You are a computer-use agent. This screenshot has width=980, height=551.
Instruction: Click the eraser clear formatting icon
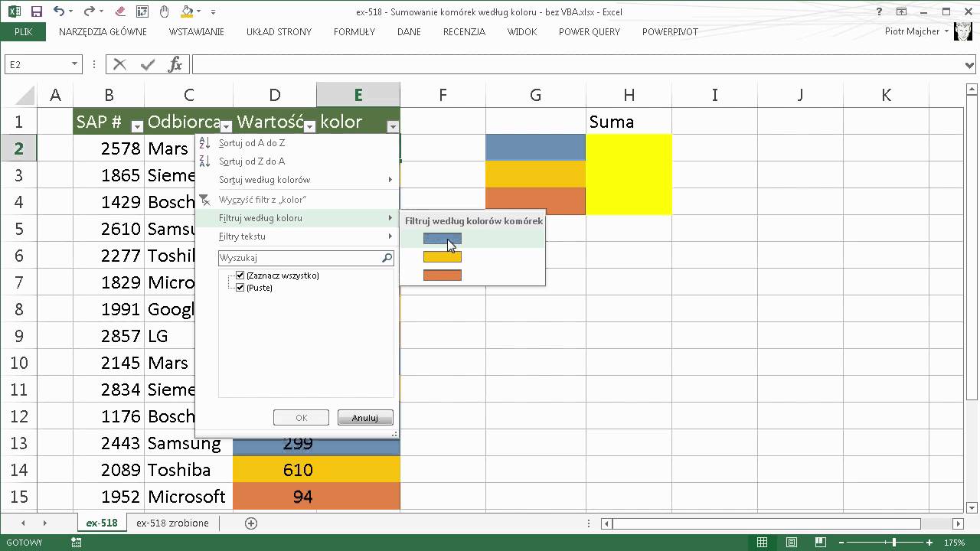119,11
